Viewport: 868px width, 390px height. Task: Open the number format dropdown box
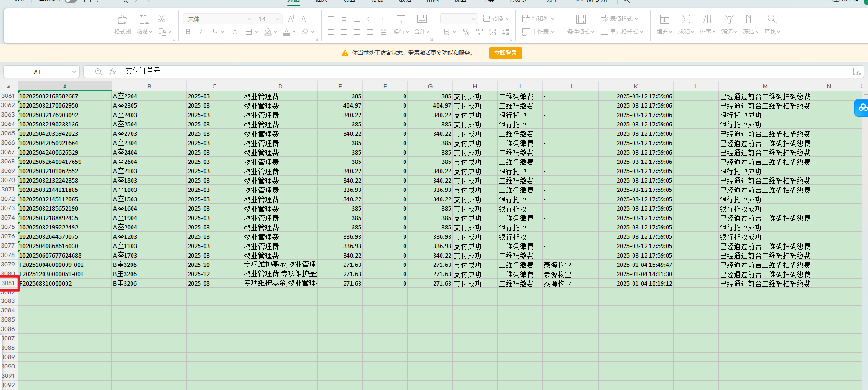tap(459, 19)
